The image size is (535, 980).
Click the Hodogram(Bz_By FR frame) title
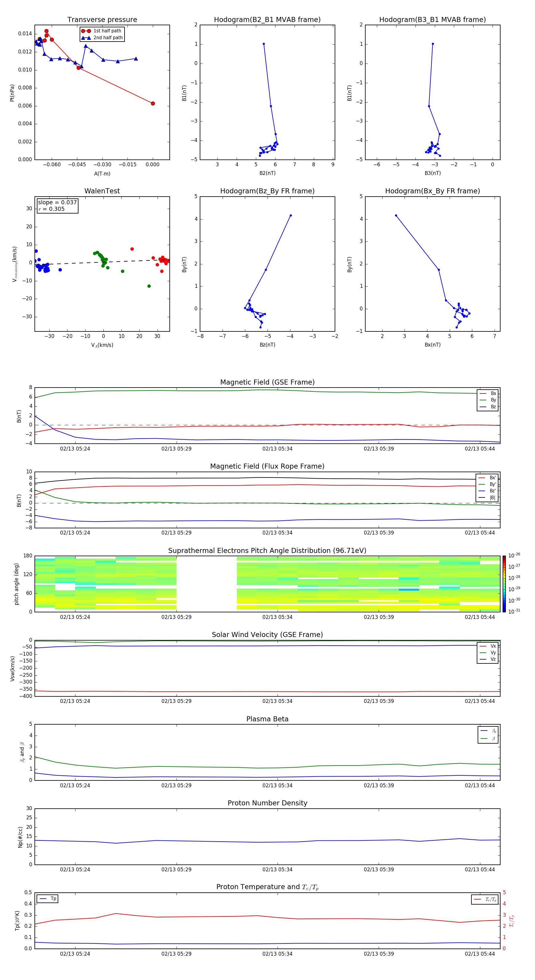267,191
